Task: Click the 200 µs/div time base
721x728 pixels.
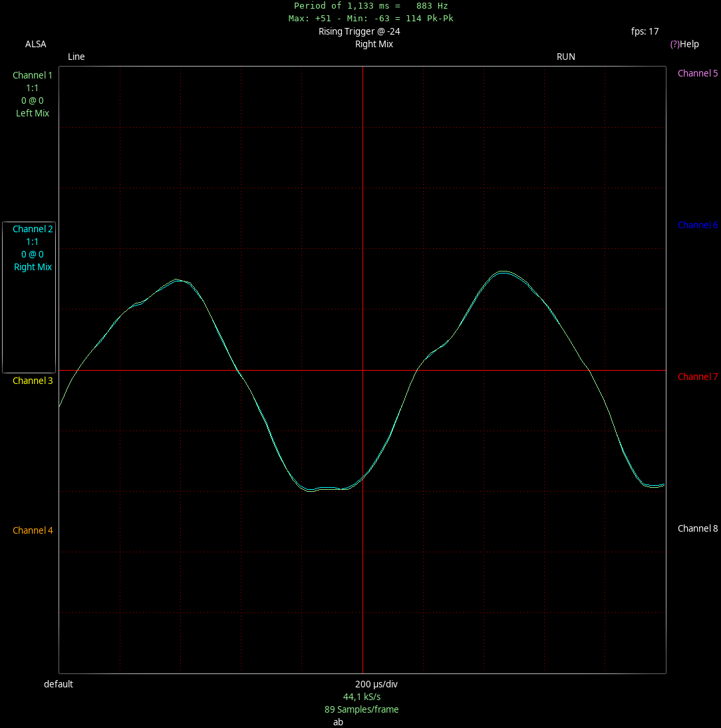Action: [376, 684]
